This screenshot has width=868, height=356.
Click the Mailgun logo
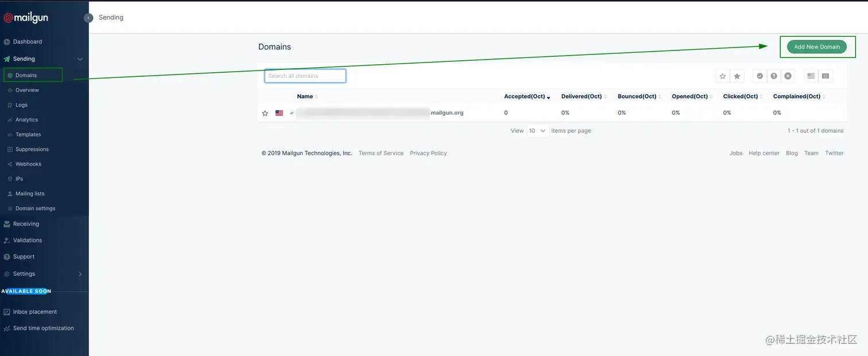[x=26, y=18]
